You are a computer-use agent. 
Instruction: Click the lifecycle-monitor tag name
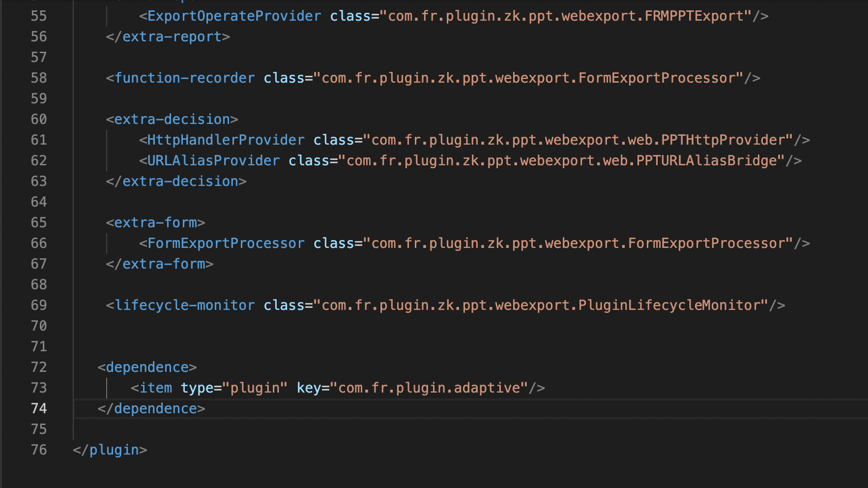pyautogui.click(x=184, y=305)
